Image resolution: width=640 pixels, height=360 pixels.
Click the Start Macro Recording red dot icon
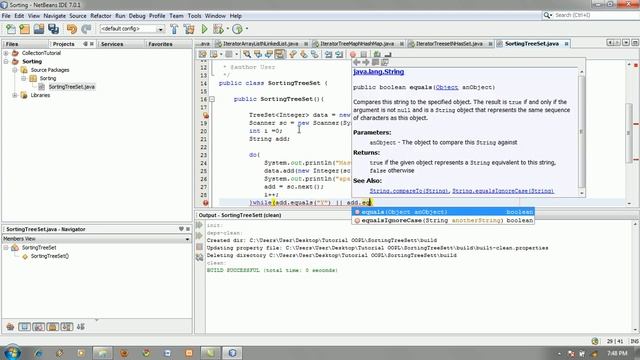[353, 54]
